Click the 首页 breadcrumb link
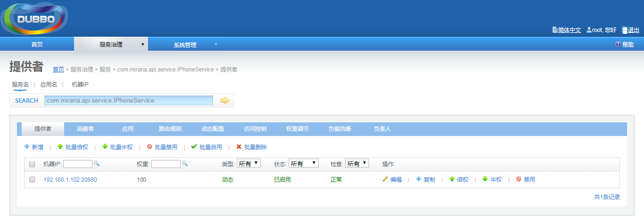This screenshot has width=644, height=216. [58, 69]
